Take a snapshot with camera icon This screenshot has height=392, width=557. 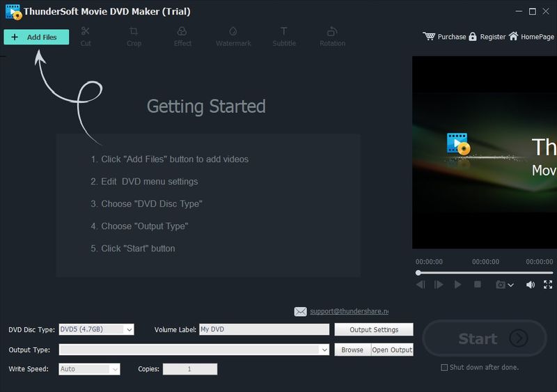coord(500,285)
